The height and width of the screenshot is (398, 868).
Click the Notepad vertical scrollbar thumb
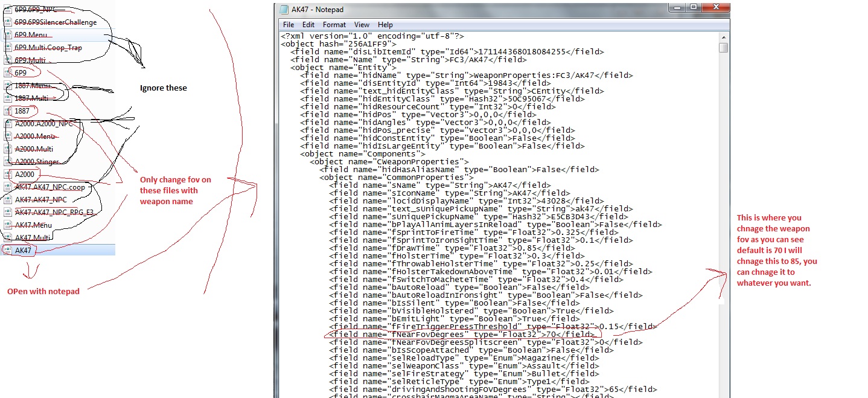point(723,48)
